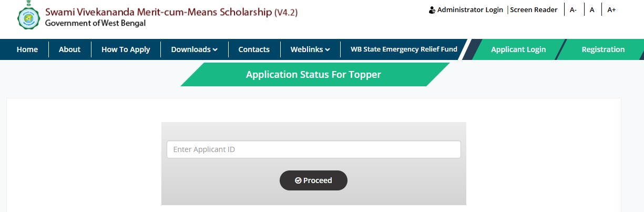Image resolution: width=644 pixels, height=212 pixels.
Task: Open the Screen Reader link
Action: click(534, 10)
